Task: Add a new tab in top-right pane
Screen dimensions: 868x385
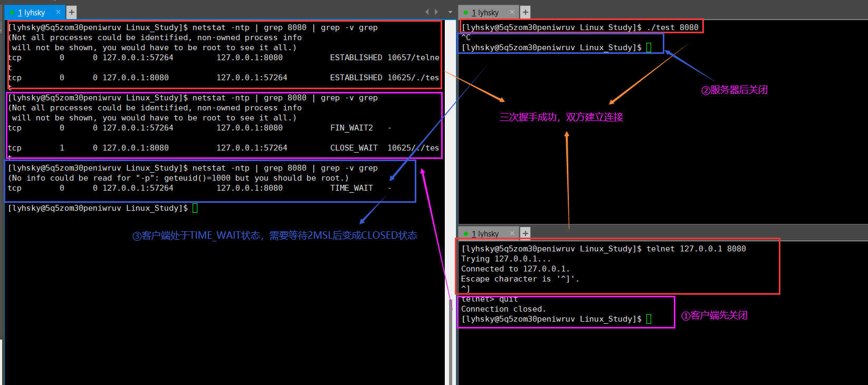Action: [525, 12]
